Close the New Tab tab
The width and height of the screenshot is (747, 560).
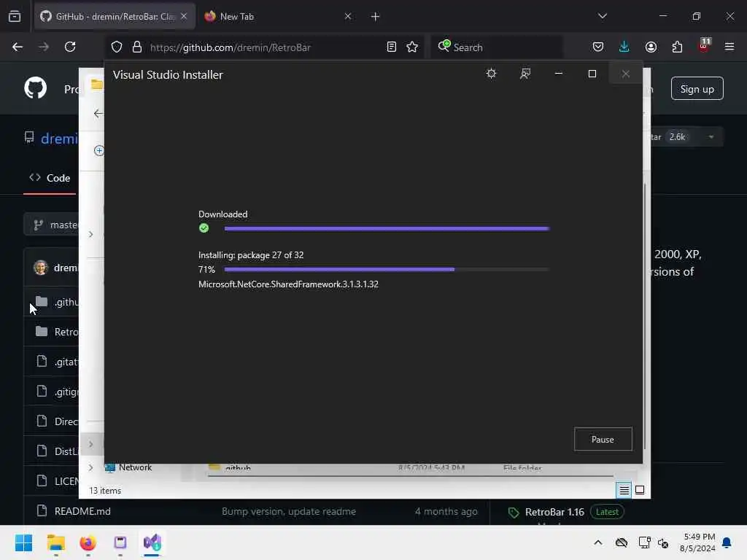coord(348,16)
